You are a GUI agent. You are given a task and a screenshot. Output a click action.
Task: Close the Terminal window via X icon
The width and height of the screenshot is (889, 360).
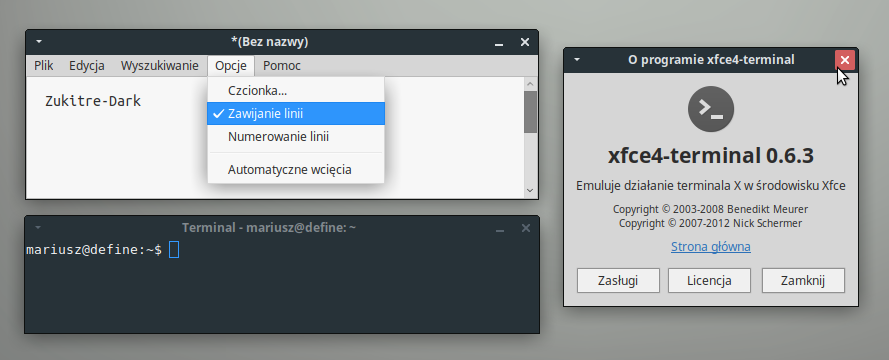(526, 228)
